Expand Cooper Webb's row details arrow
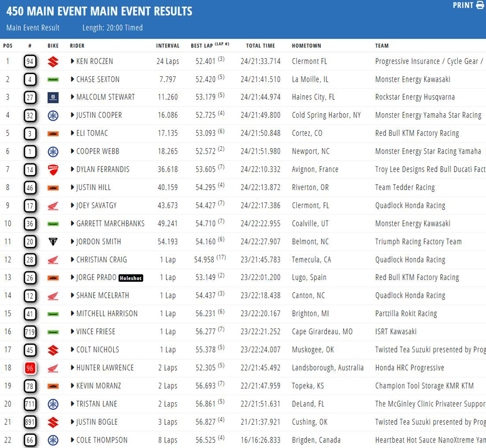This screenshot has width=486, height=448. pos(72,151)
